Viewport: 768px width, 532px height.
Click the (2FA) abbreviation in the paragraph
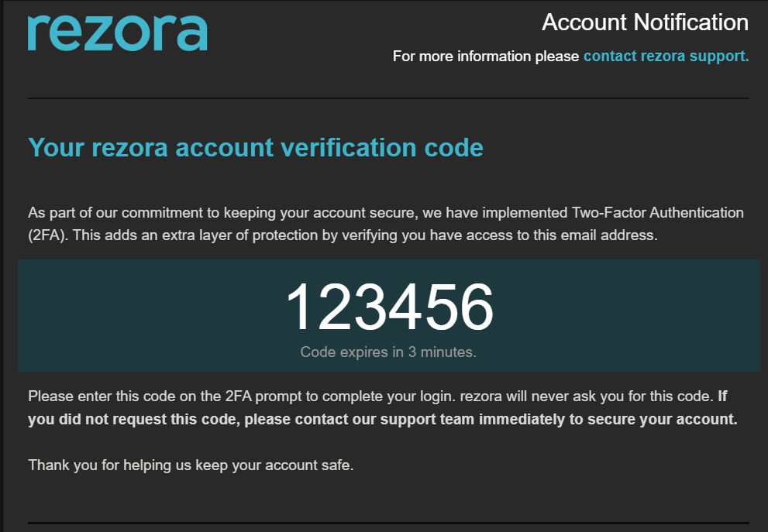point(47,235)
